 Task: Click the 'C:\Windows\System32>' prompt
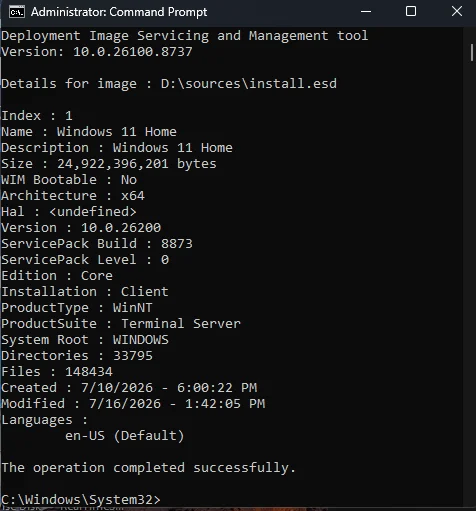point(81,500)
